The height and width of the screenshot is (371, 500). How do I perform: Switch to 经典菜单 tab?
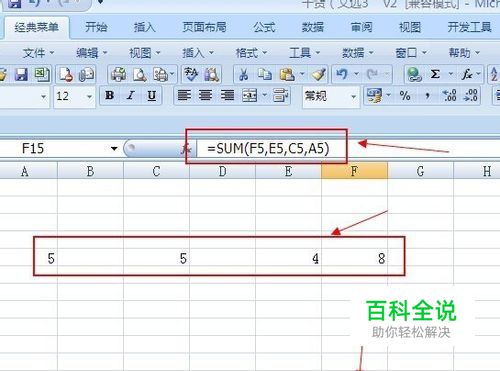tap(36, 27)
